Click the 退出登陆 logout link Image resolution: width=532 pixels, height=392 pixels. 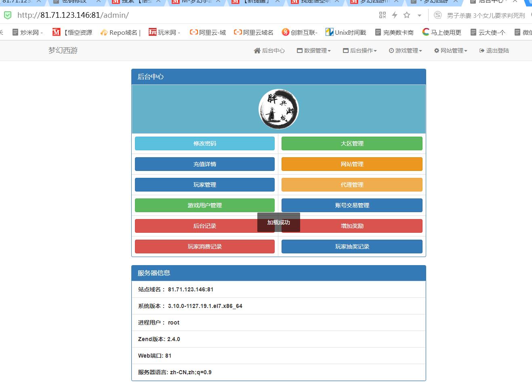pyautogui.click(x=494, y=51)
